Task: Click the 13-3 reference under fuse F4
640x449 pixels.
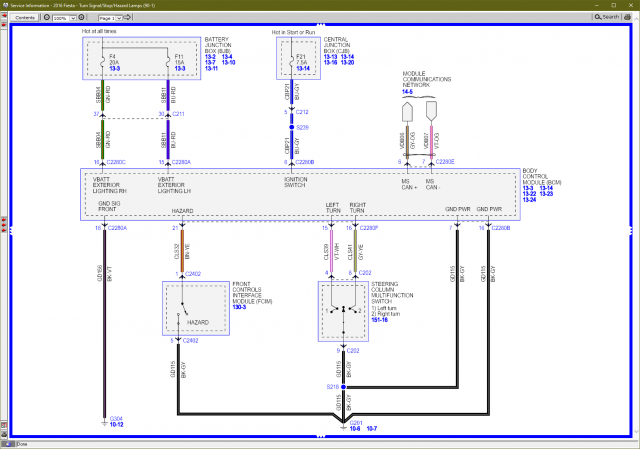Action: (115, 69)
